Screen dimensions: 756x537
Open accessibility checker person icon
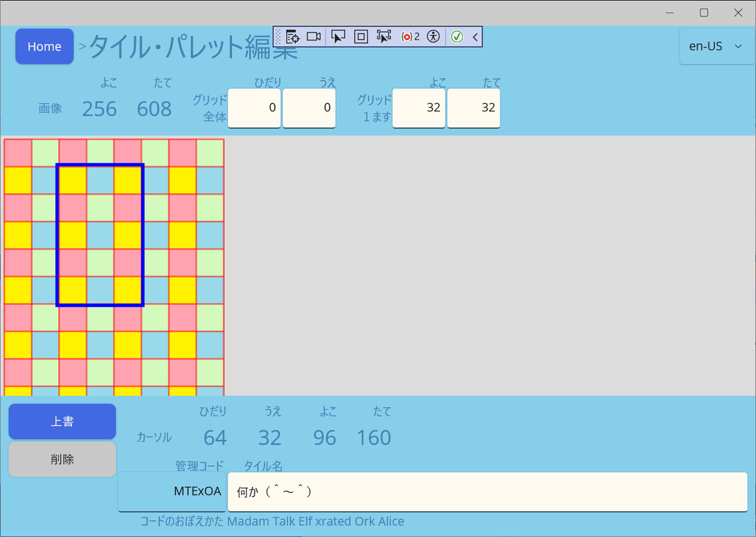coord(433,37)
